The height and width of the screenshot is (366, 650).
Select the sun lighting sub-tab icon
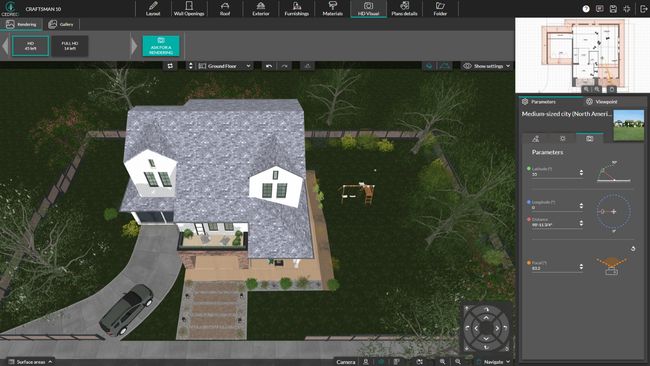pos(563,139)
